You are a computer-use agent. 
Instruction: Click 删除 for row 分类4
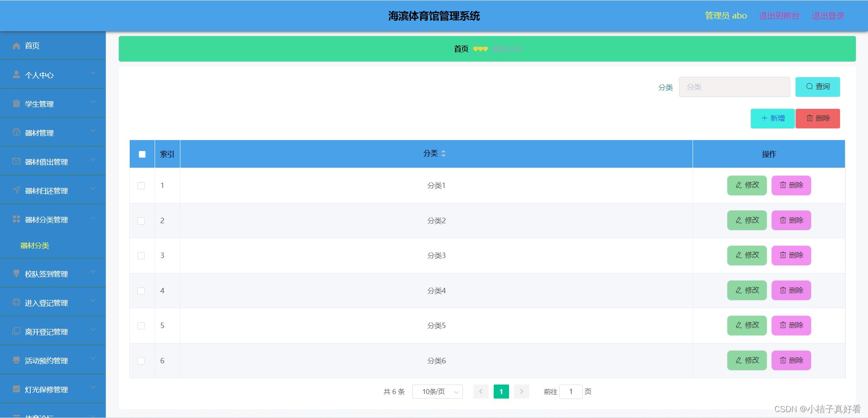pyautogui.click(x=791, y=291)
